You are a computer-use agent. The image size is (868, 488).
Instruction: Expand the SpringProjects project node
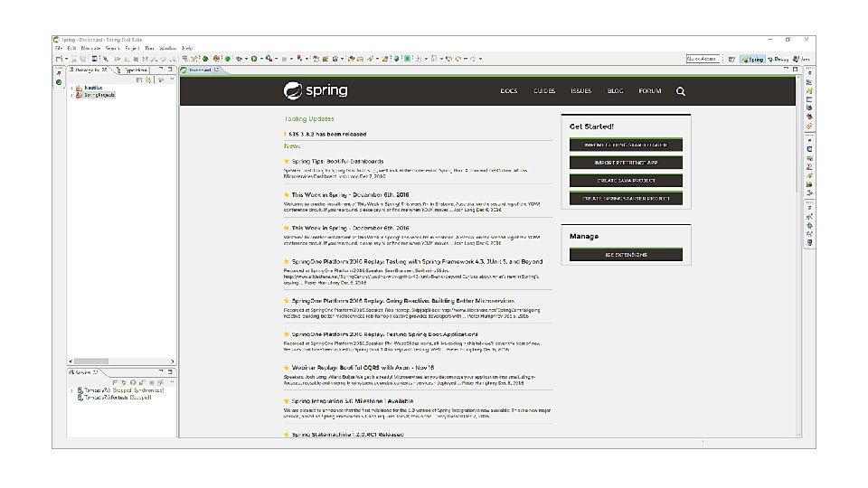pyautogui.click(x=72, y=95)
